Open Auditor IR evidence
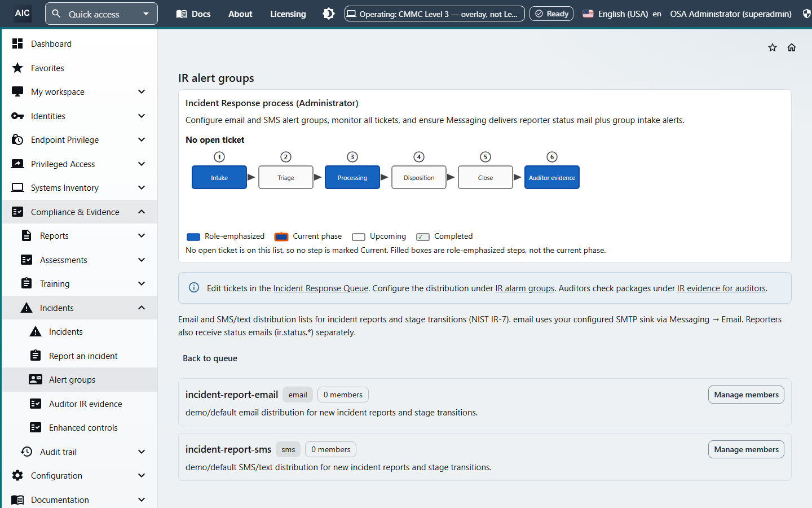Image resolution: width=812 pixels, height=508 pixels. [80, 404]
